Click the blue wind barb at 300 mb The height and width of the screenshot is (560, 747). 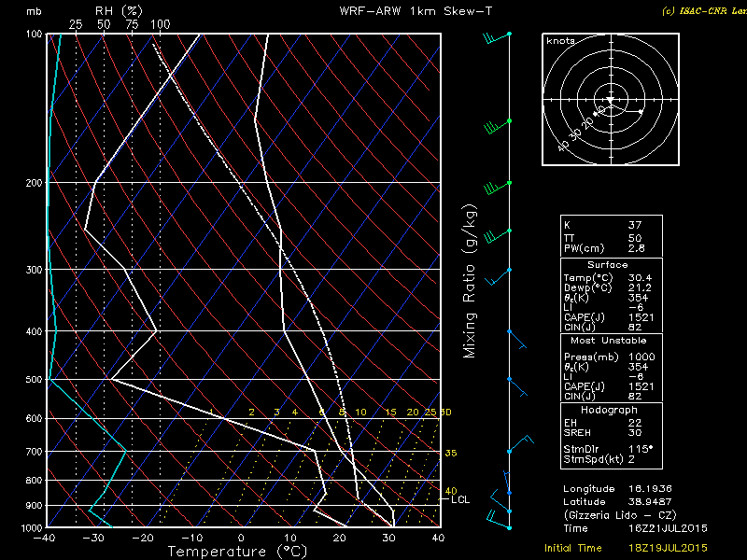point(499,276)
